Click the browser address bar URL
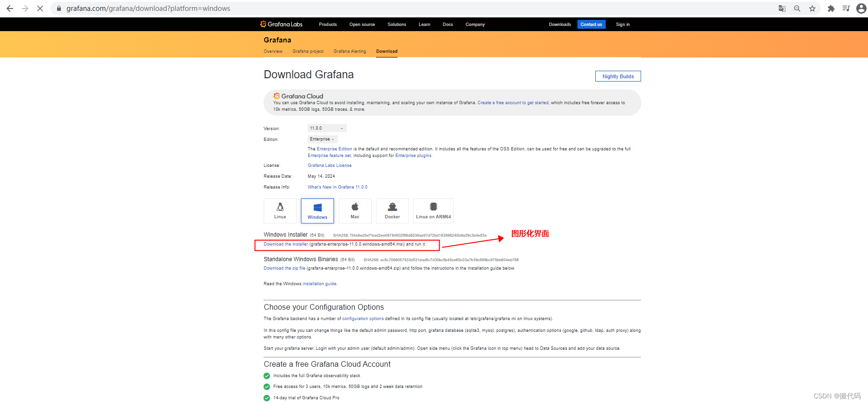The width and height of the screenshot is (868, 404). (x=148, y=8)
